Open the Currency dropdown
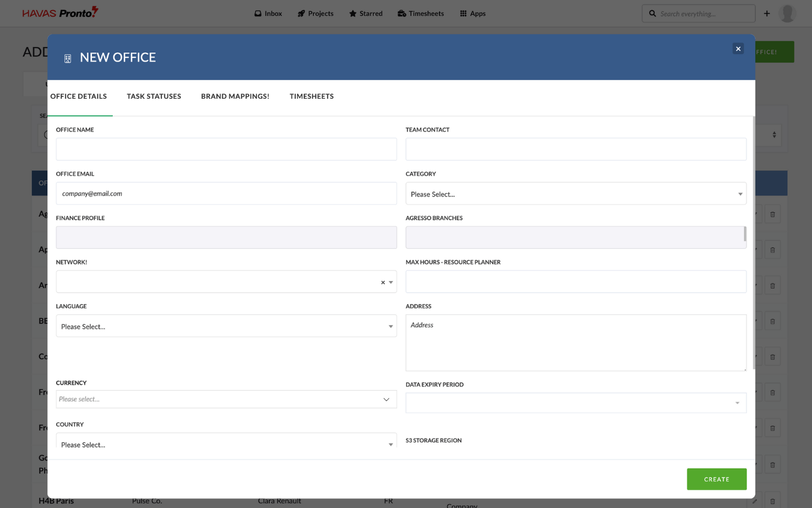 (x=226, y=399)
